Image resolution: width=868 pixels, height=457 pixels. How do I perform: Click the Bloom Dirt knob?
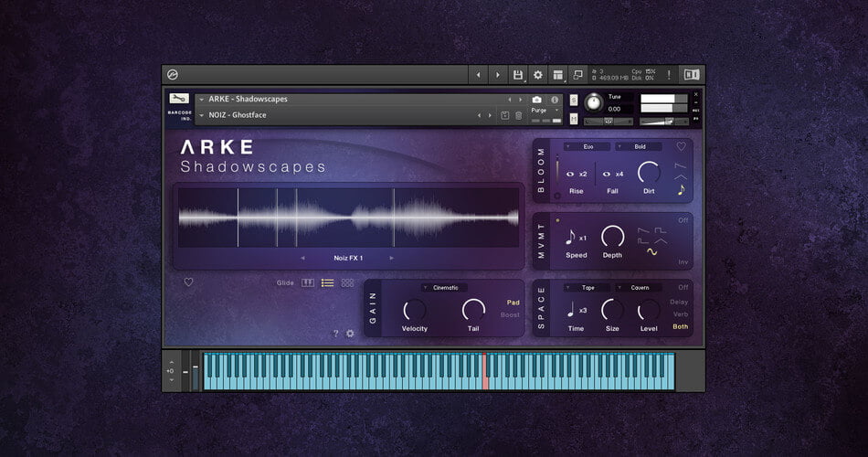648,173
